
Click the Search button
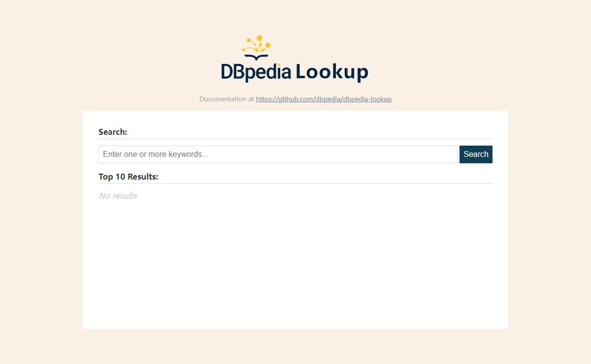476,154
